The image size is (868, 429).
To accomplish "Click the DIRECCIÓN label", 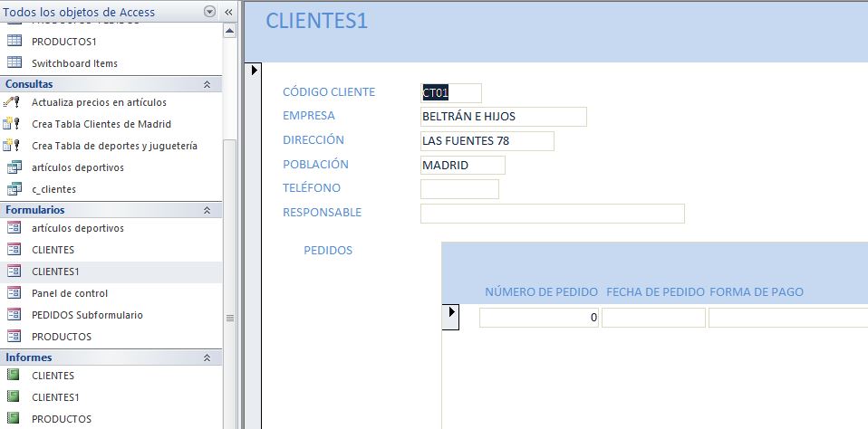I will [313, 140].
